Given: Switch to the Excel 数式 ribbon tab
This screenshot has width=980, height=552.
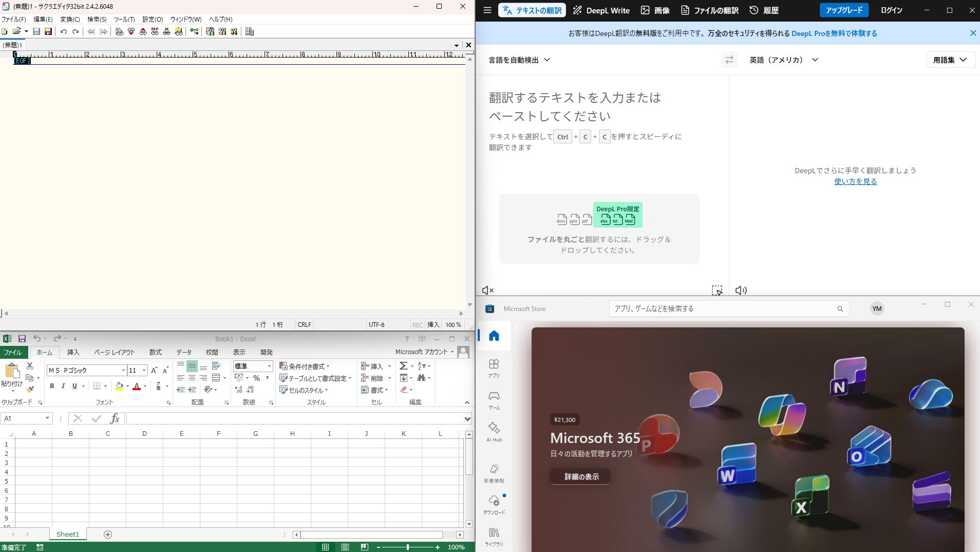Looking at the screenshot, I should pyautogui.click(x=155, y=353).
